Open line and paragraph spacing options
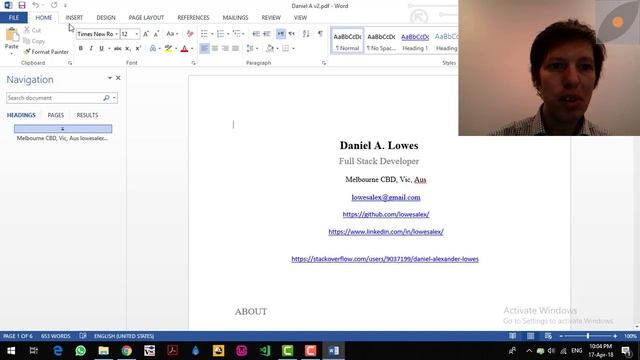The width and height of the screenshot is (640, 360). pyautogui.click(x=252, y=49)
